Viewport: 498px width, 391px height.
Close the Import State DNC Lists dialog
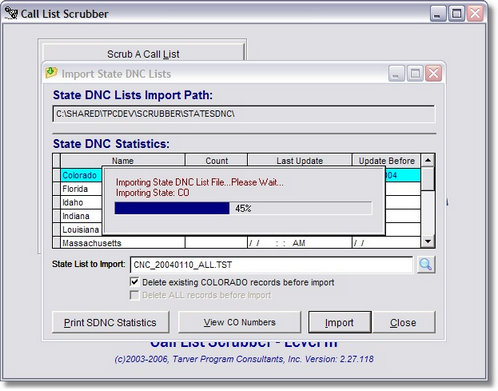click(433, 73)
